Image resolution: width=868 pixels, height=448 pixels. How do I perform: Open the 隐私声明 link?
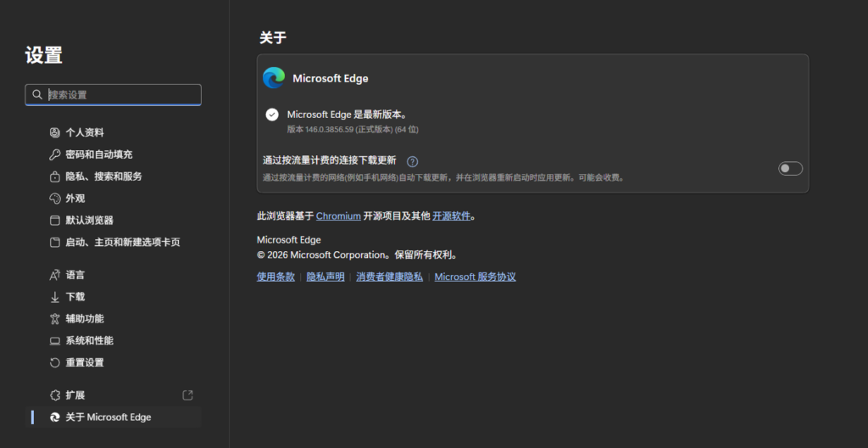pos(325,277)
